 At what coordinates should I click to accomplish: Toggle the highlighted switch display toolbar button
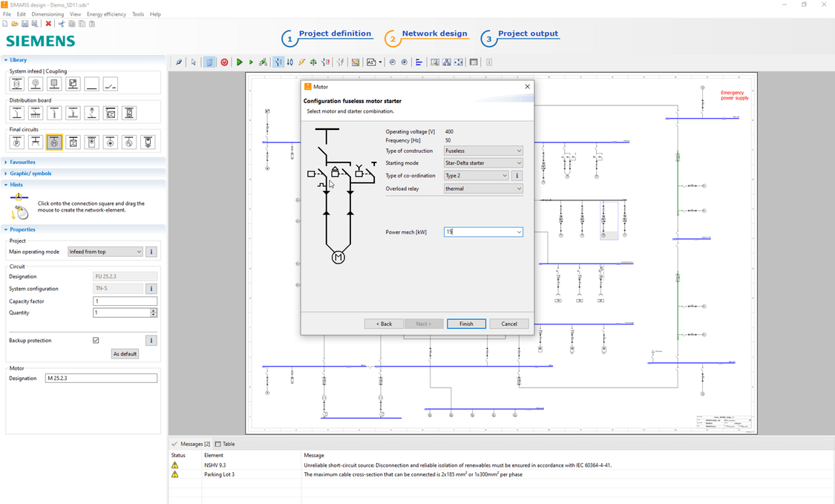[x=278, y=62]
